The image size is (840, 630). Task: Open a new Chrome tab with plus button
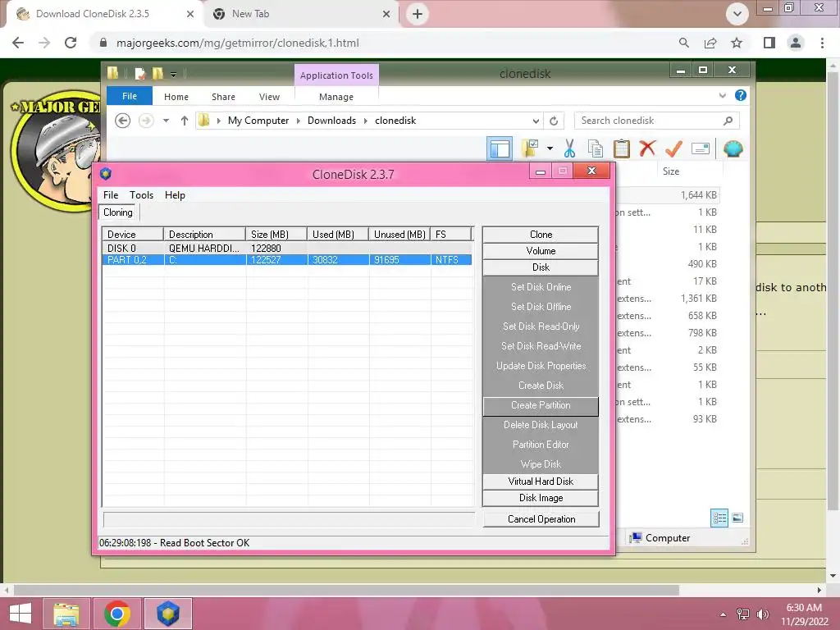(418, 14)
